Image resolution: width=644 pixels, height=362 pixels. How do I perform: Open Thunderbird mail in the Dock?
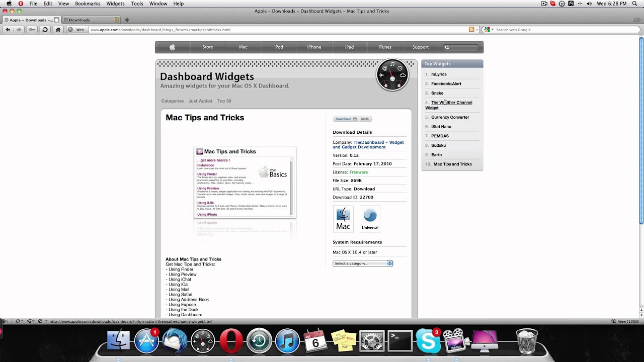175,341
